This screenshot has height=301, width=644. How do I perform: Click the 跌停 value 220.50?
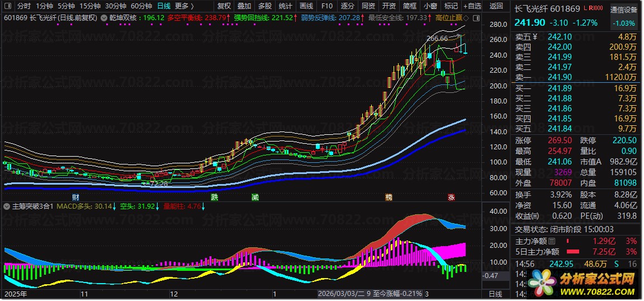(x=624, y=140)
